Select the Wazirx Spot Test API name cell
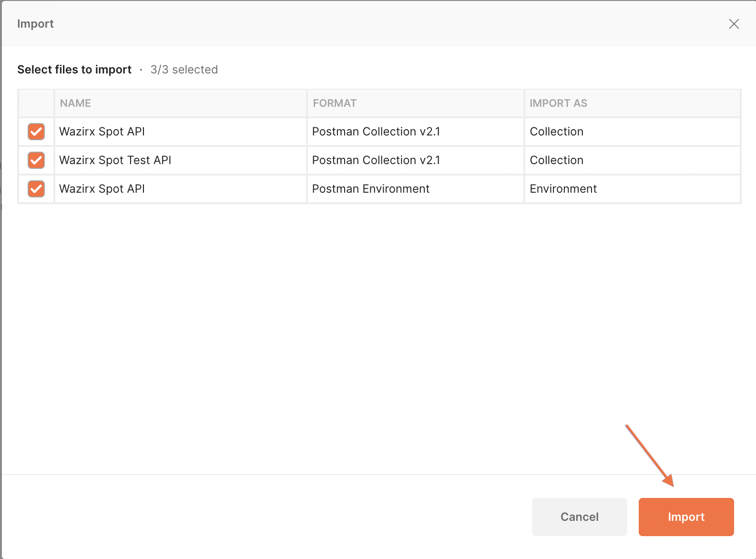The height and width of the screenshot is (559, 756). (x=180, y=160)
